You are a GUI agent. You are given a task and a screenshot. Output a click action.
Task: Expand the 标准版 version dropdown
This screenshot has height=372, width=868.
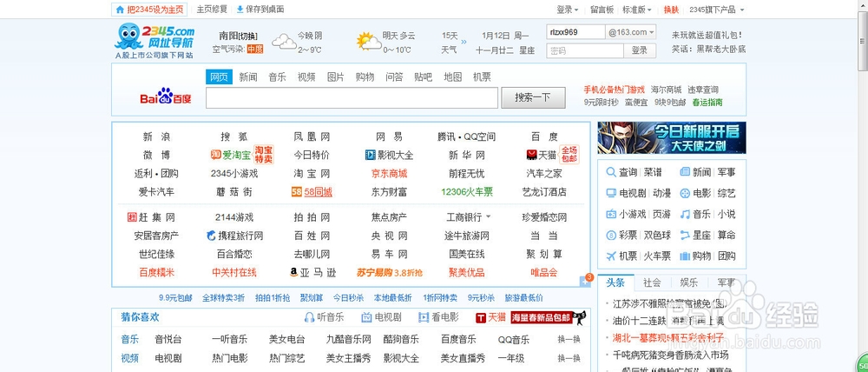636,10
